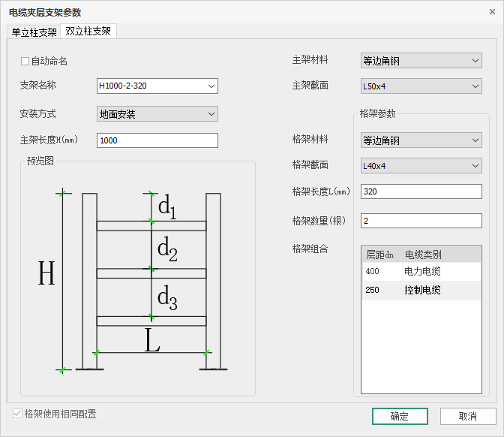Select the 双立柱支架 tab
This screenshot has width=504, height=437.
pos(88,32)
